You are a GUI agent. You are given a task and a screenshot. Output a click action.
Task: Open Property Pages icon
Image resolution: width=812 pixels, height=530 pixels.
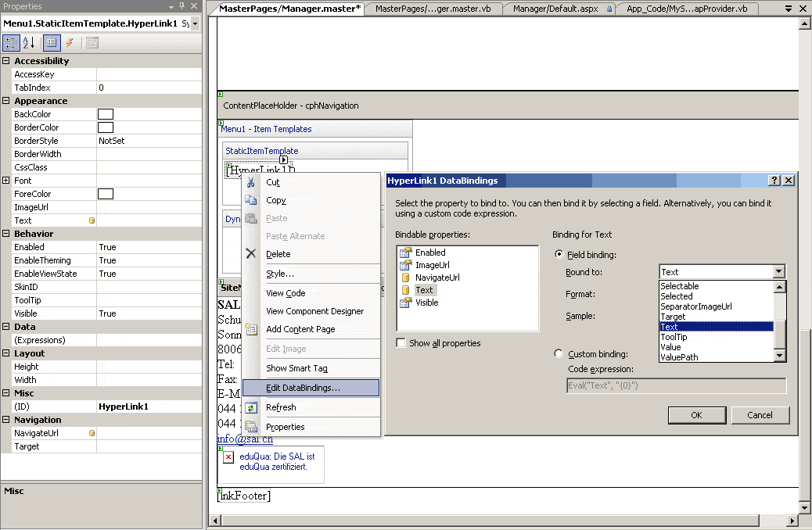point(92,43)
